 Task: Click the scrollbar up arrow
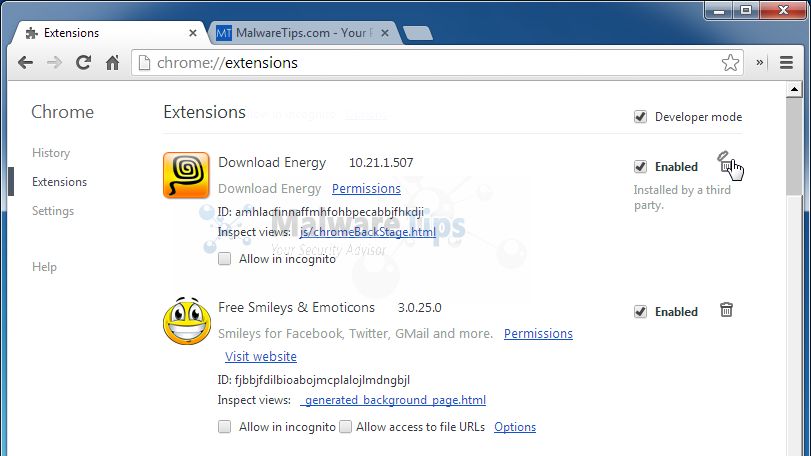point(794,89)
